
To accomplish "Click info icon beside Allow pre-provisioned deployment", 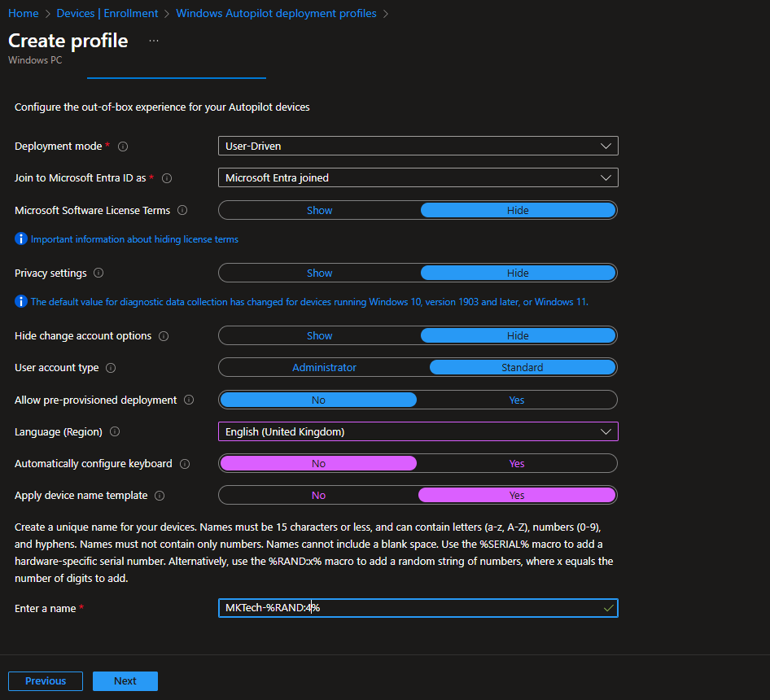I will [x=189, y=400].
